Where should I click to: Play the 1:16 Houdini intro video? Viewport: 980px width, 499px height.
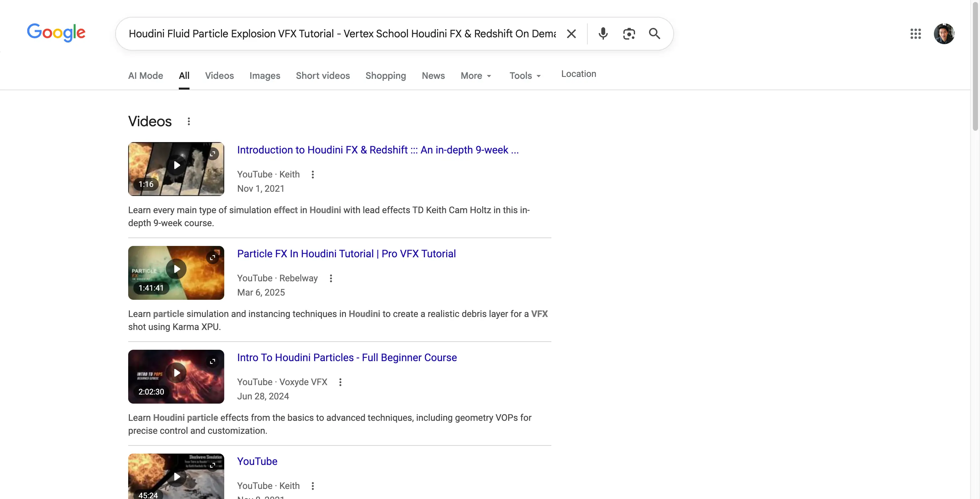coord(176,165)
